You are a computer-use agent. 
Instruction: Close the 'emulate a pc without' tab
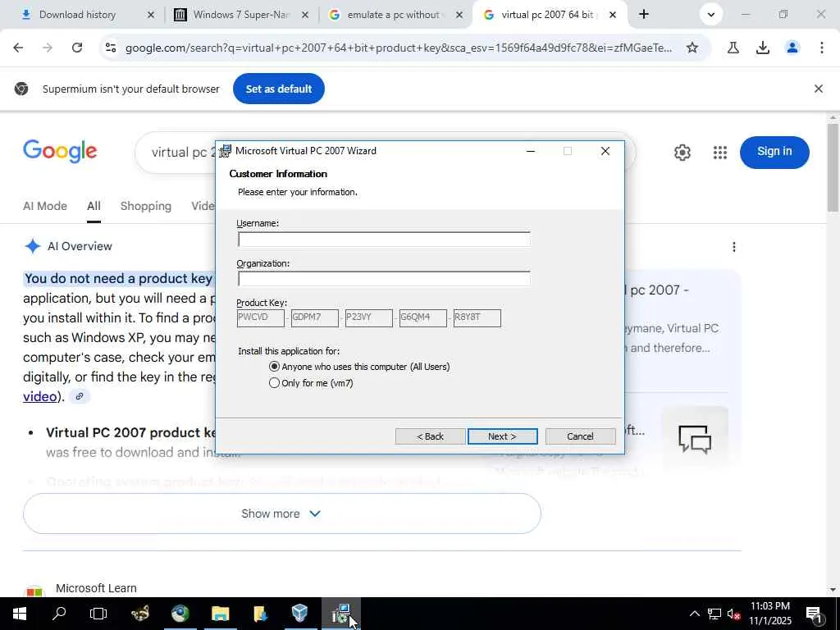point(459,15)
